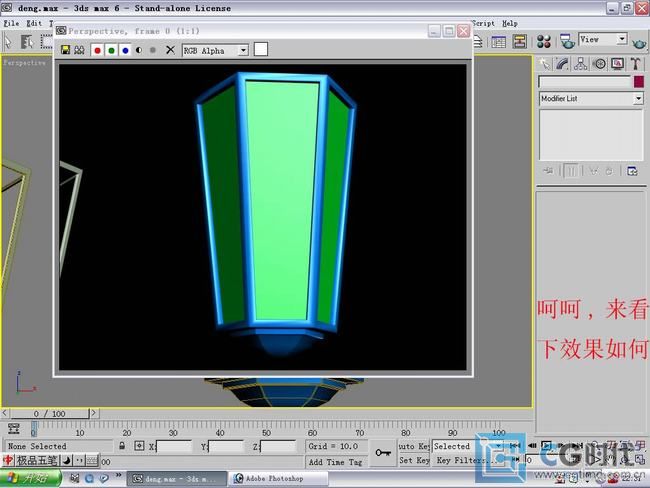This screenshot has width=650, height=488.
Task: Display the alpha channel in the render window
Action: 139,50
